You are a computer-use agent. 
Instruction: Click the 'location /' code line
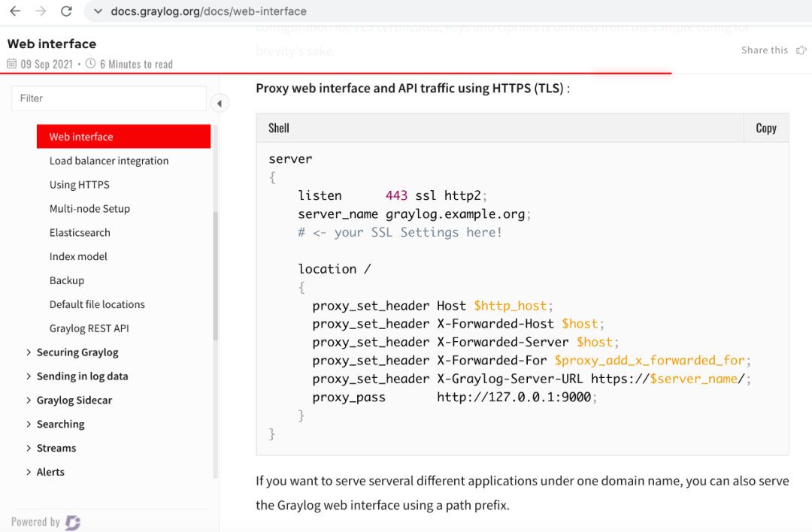point(335,269)
